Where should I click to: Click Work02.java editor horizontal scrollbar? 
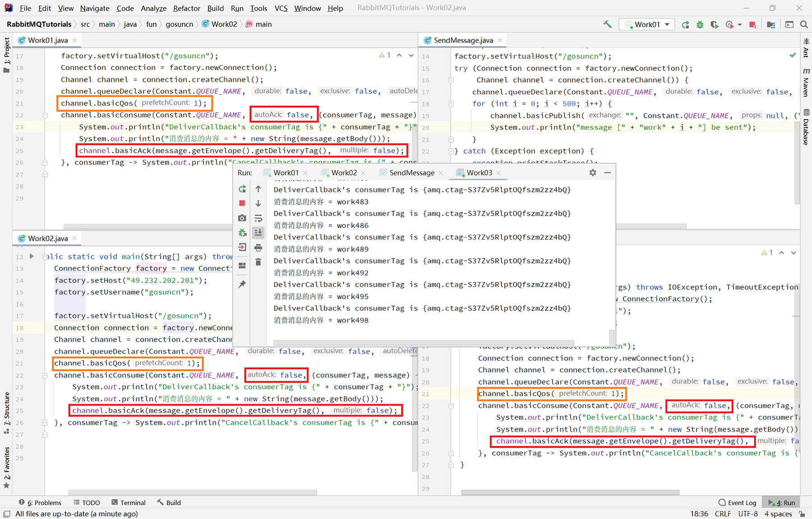pyautogui.click(x=192, y=492)
